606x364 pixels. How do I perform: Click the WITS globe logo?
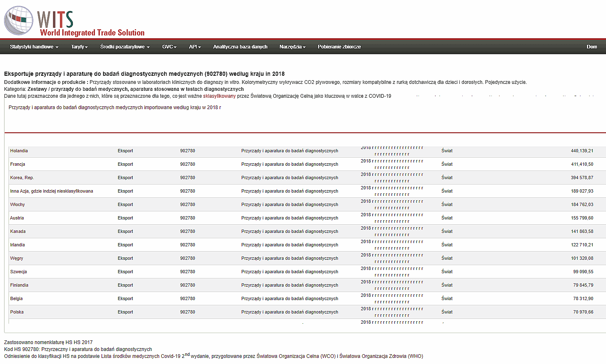tap(19, 20)
